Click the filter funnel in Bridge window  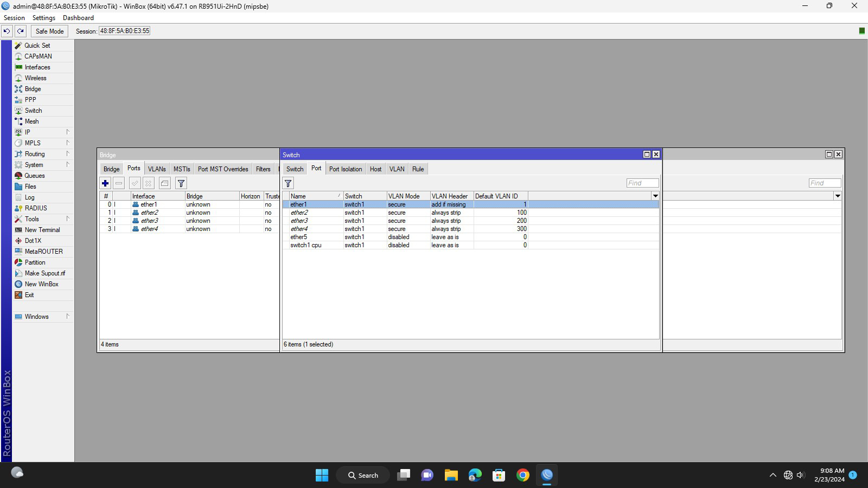click(181, 183)
